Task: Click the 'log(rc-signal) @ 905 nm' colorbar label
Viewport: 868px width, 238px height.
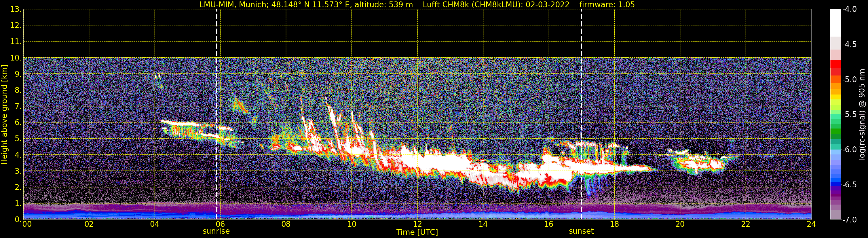Action: click(862, 114)
